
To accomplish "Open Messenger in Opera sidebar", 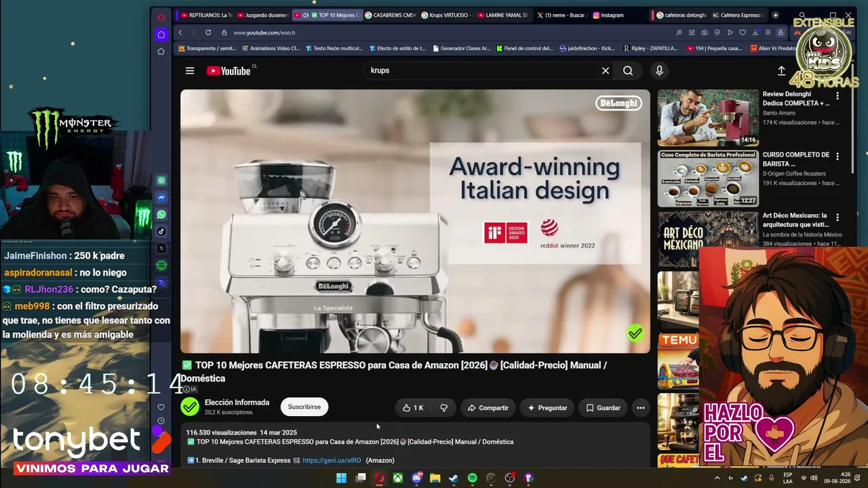I will tap(161, 198).
